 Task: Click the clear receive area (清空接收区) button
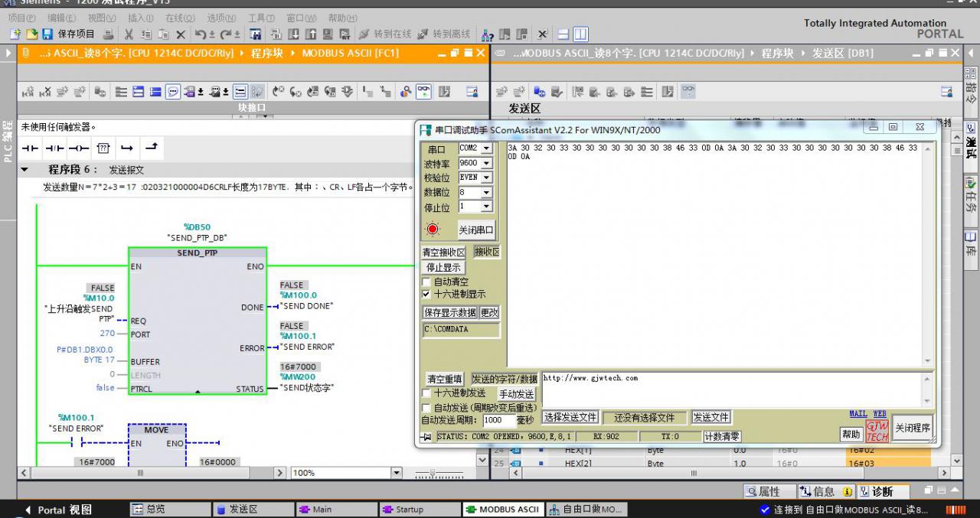[444, 252]
